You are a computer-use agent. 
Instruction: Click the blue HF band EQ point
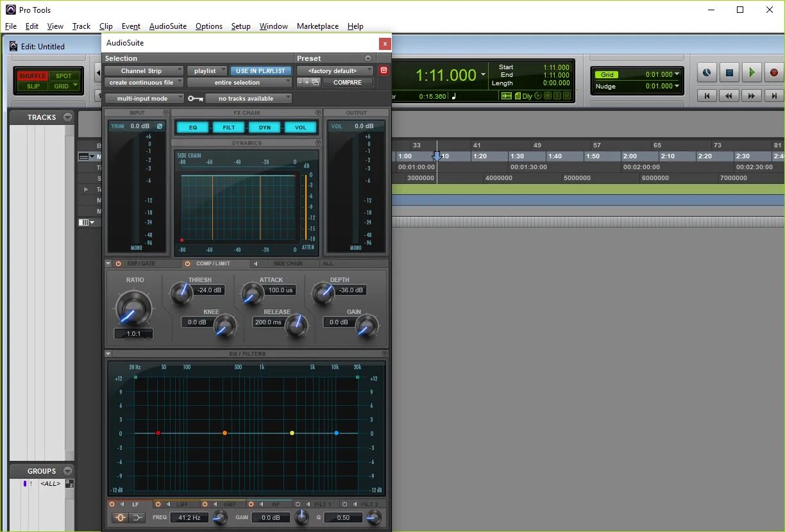pos(336,433)
